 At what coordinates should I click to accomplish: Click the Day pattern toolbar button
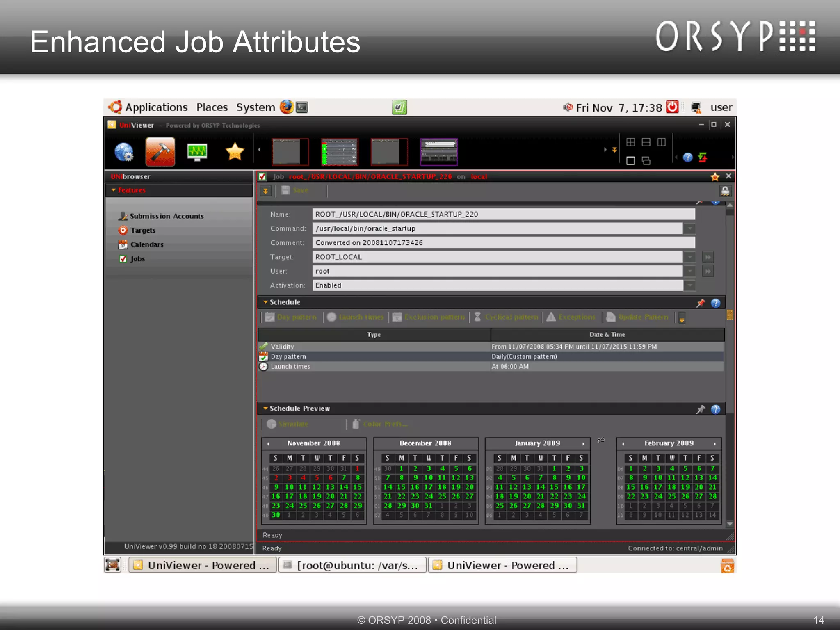[x=291, y=317]
